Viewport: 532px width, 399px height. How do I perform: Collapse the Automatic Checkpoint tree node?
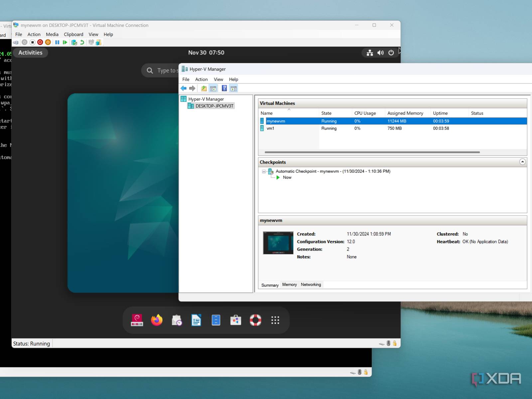[264, 172]
